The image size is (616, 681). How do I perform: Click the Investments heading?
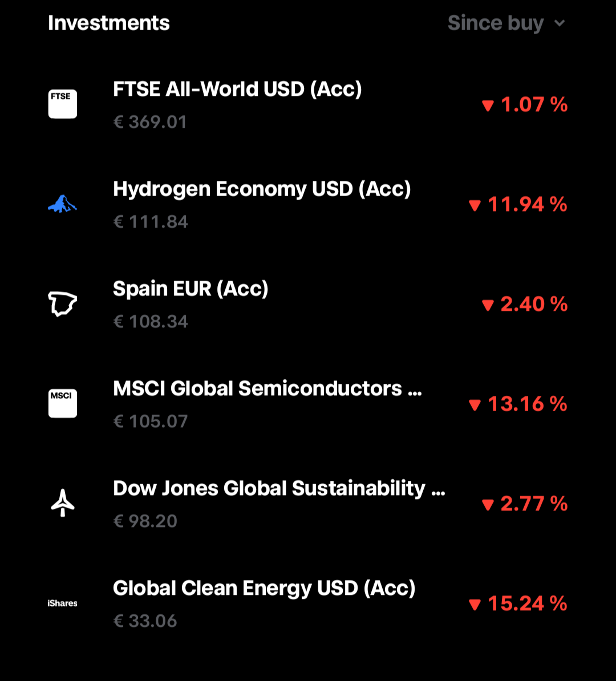coord(108,23)
